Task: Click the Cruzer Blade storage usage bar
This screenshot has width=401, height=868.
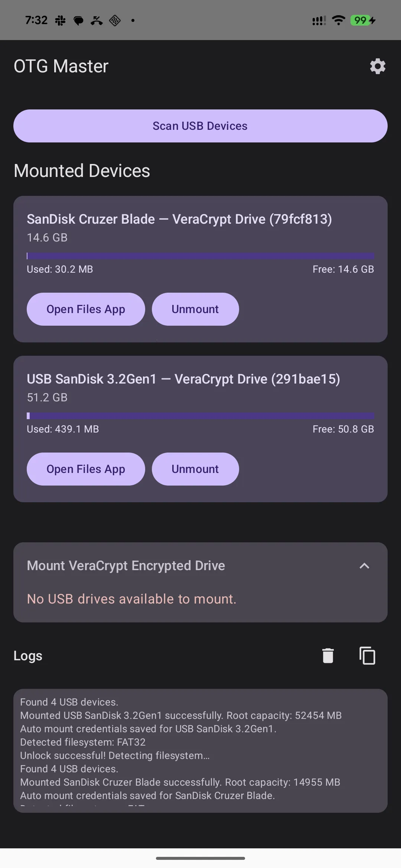Action: (x=200, y=256)
